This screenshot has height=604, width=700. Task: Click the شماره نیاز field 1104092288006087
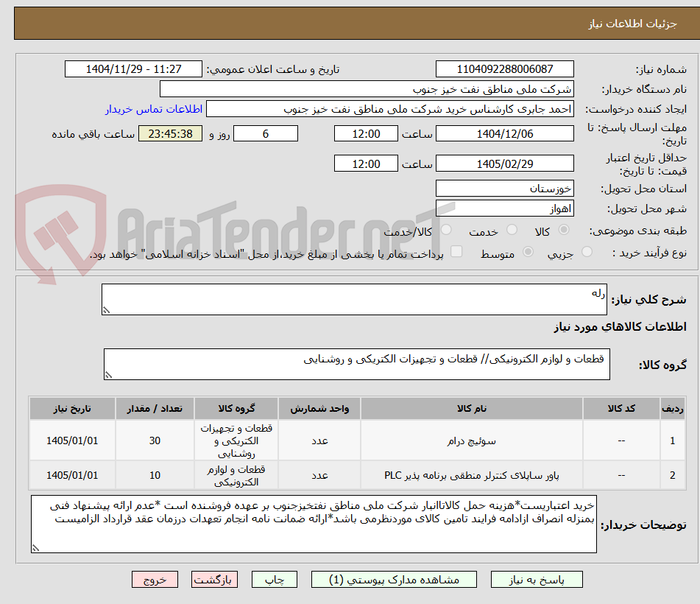coord(504,69)
